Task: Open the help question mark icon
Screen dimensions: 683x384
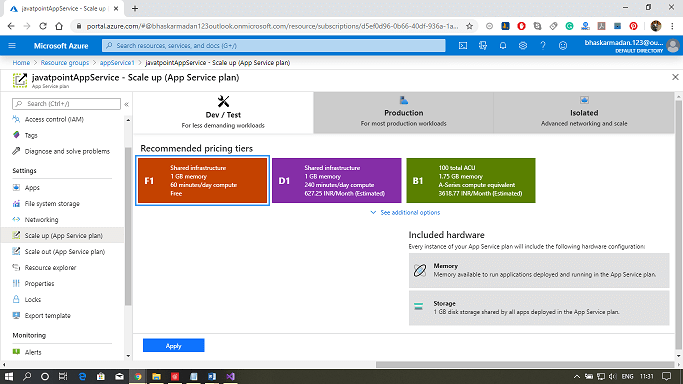Action: coord(543,46)
